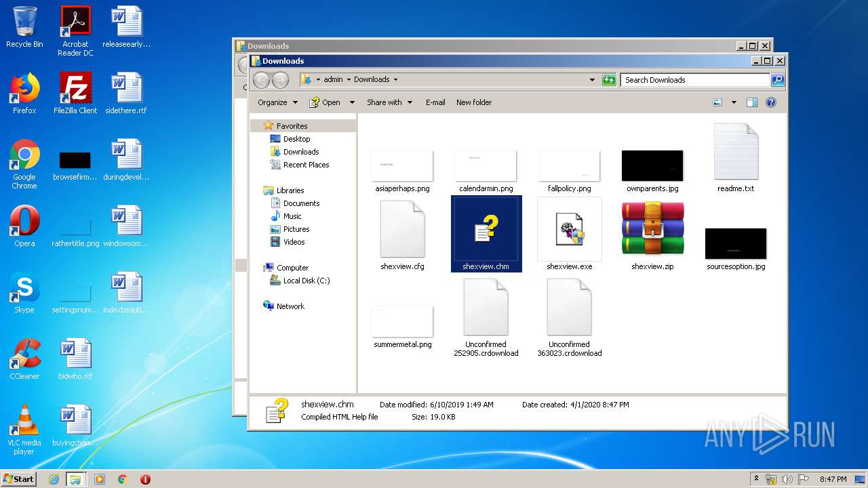Select Network in navigation pane
868x488 pixels.
pos(290,306)
